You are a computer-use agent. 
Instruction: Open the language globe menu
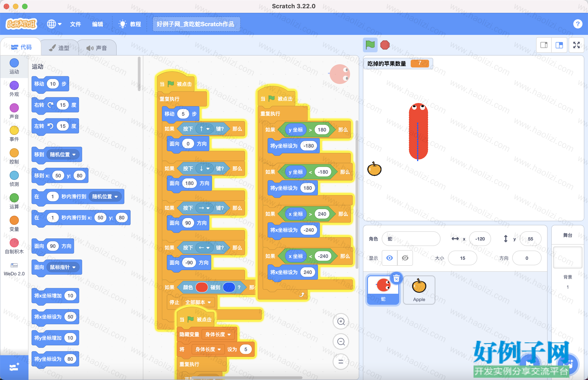click(54, 24)
